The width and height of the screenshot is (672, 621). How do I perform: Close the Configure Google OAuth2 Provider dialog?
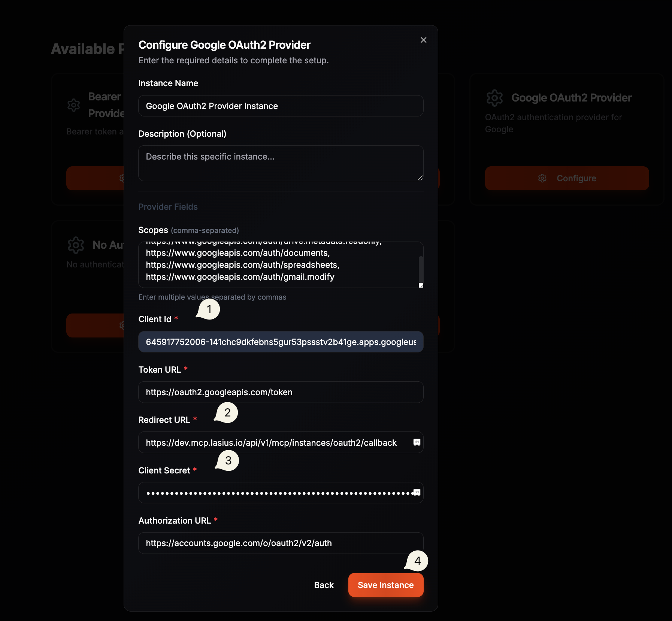click(423, 40)
